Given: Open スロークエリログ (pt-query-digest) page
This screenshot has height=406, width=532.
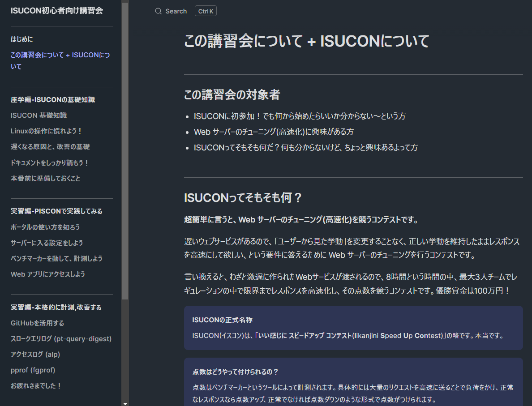Looking at the screenshot, I should click(x=61, y=338).
